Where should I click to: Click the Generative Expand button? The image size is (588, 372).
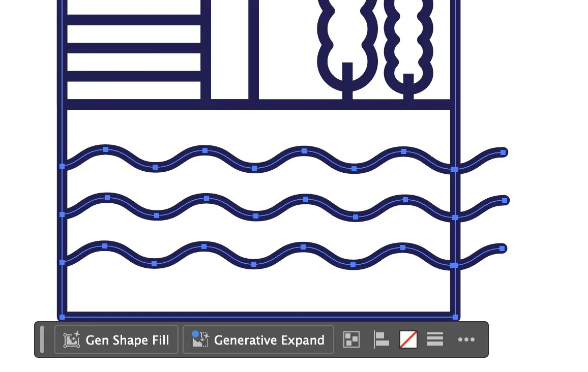[x=258, y=339]
